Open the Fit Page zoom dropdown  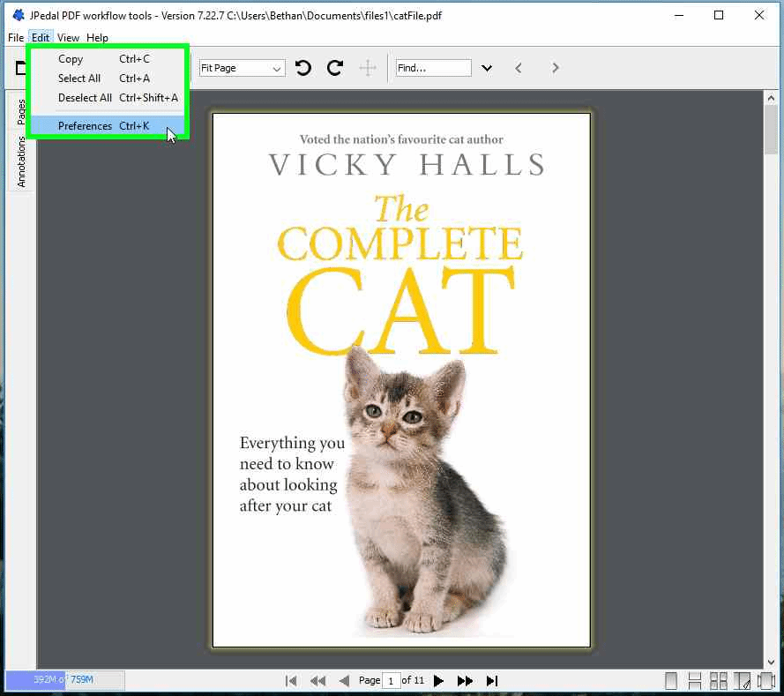point(242,68)
